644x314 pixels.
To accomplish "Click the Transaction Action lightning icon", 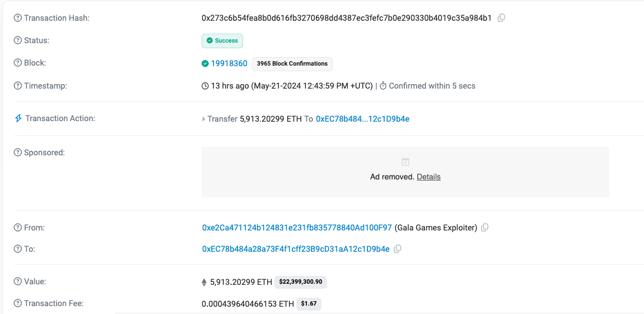I will 18,118.
